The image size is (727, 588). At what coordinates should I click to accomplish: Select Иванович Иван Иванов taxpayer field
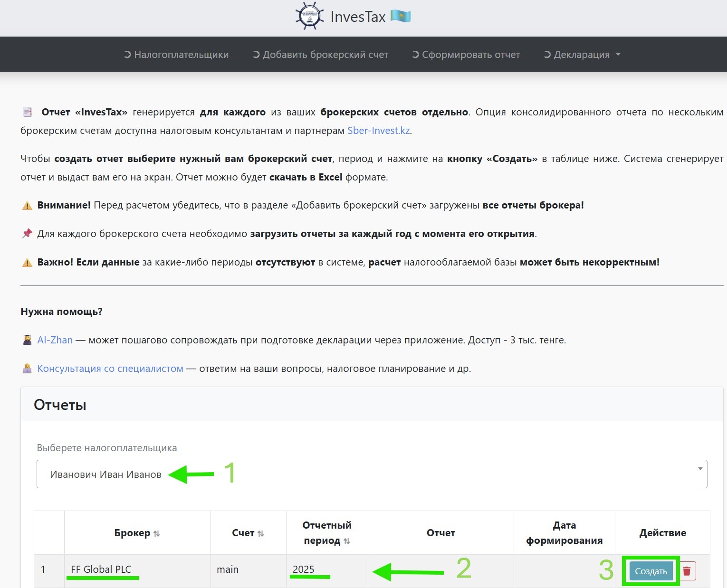pyautogui.click(x=105, y=474)
